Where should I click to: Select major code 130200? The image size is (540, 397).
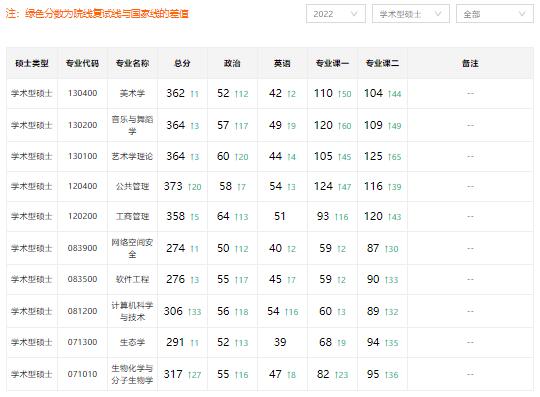coord(83,125)
